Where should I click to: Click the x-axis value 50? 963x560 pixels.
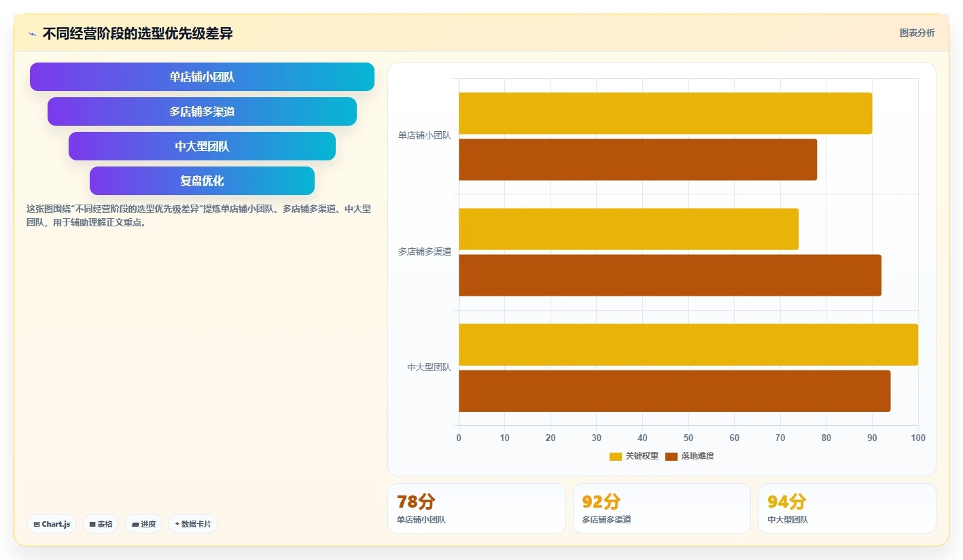click(x=688, y=438)
